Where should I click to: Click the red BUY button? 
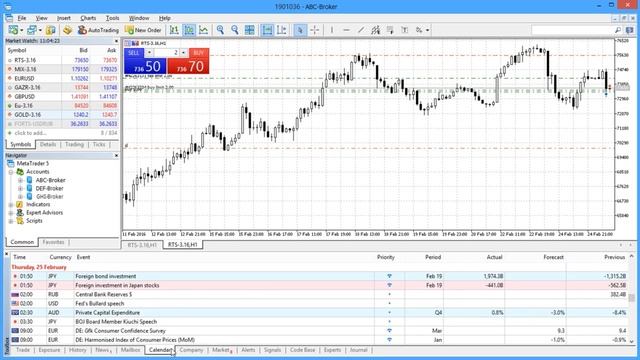tap(188, 66)
